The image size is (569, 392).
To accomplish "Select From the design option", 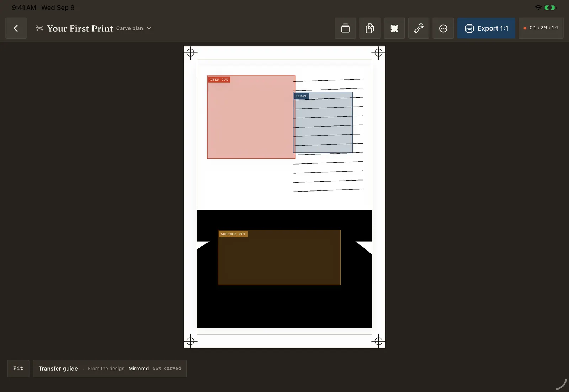I will click(106, 369).
